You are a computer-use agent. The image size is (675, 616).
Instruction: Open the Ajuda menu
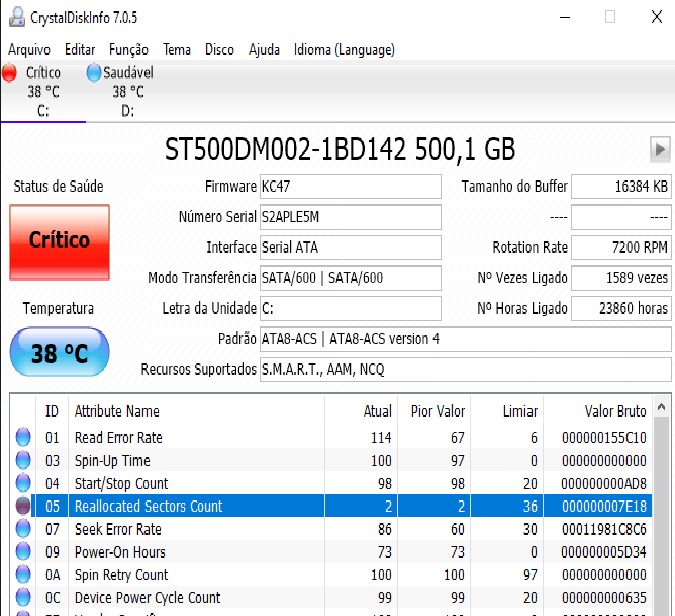coord(264,50)
